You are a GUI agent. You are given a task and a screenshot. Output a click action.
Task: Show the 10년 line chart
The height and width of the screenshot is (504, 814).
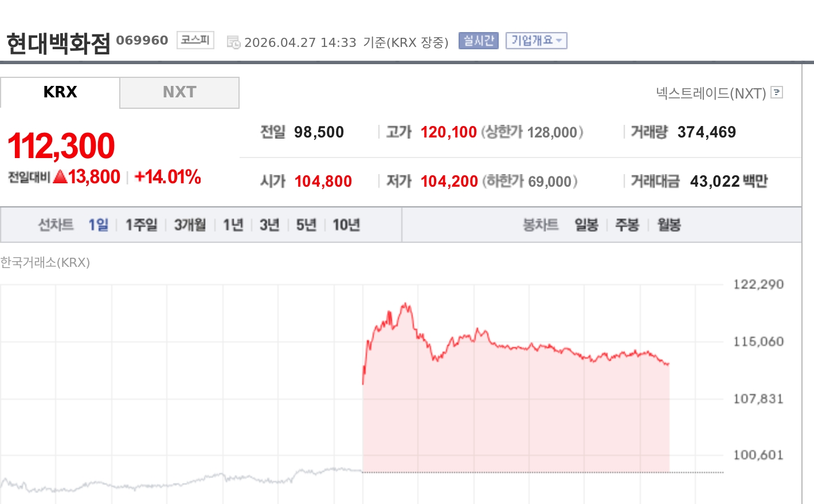346,225
